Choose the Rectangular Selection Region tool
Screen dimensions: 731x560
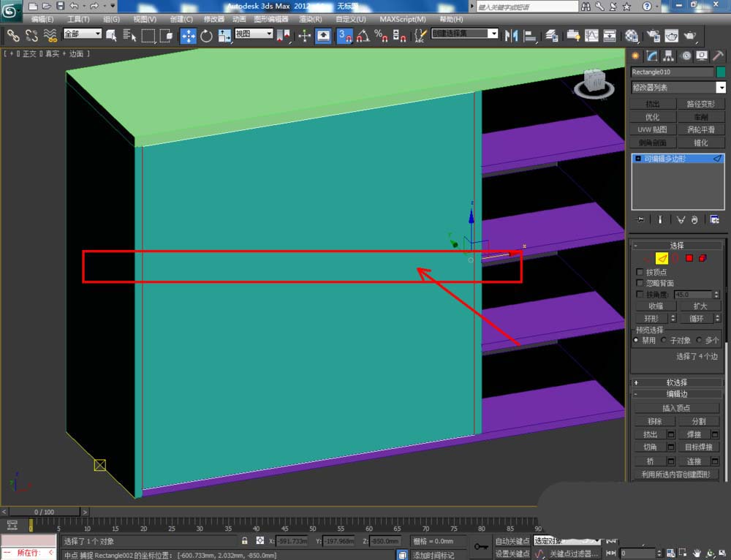[x=148, y=35]
